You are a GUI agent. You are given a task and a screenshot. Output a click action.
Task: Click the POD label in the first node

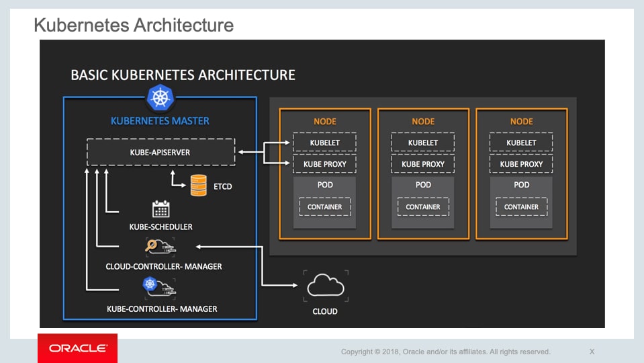324,185
